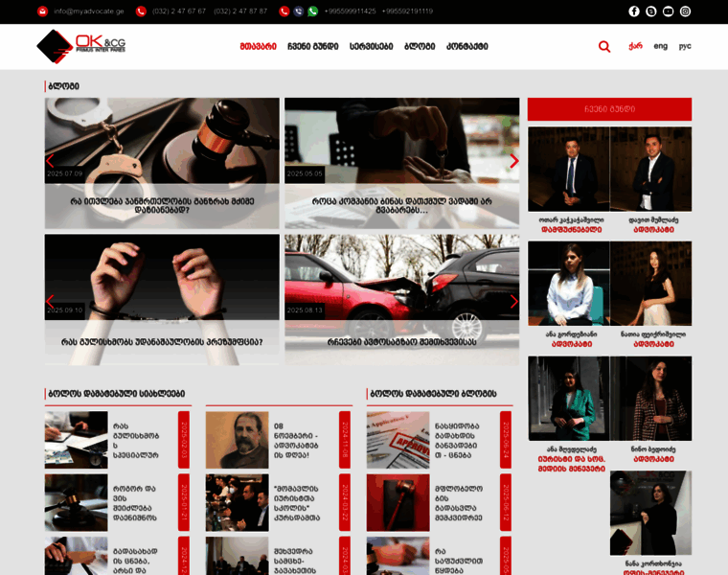Switch language to ქარ (Georgian)

pyautogui.click(x=635, y=46)
